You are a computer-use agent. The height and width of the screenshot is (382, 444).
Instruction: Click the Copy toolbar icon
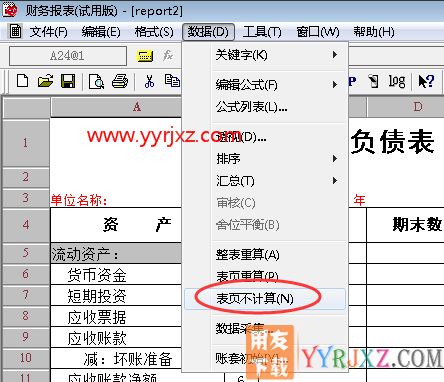point(172,81)
